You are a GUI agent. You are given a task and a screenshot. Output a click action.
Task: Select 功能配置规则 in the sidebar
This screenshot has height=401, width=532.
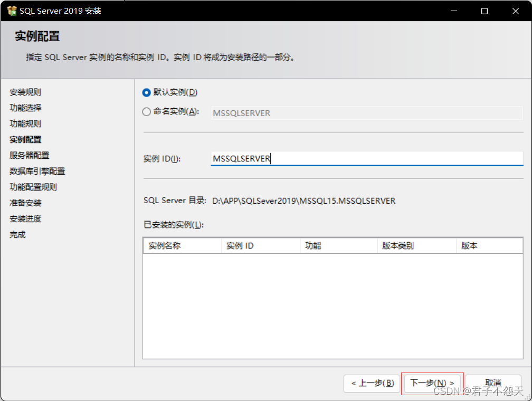[33, 187]
